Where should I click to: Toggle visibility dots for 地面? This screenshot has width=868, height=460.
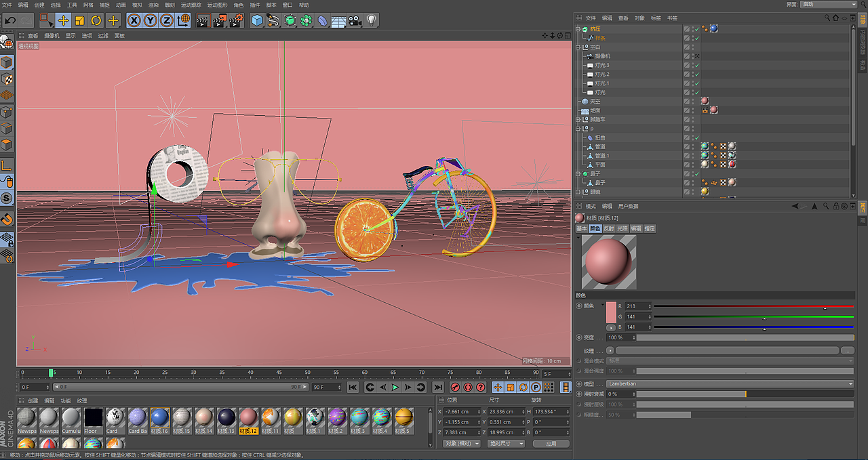pyautogui.click(x=693, y=110)
